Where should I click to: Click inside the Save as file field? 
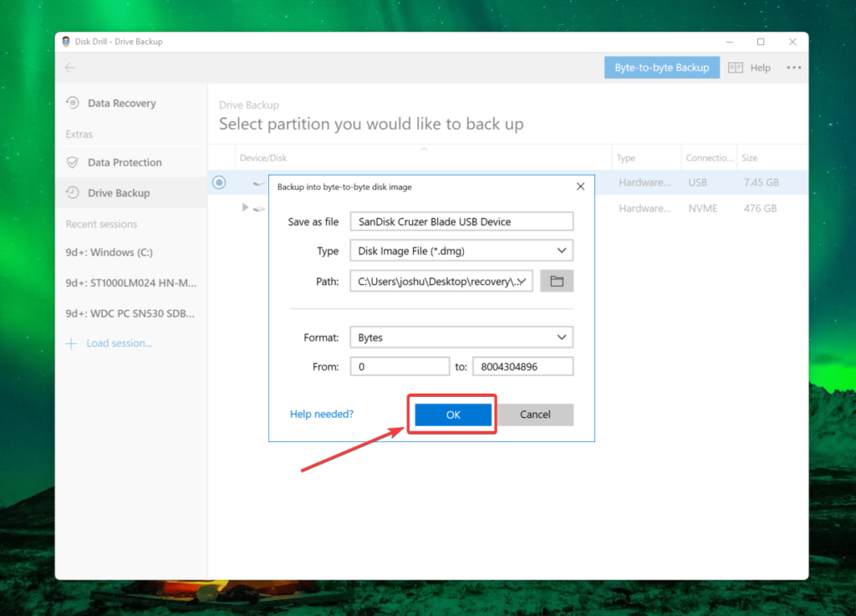coord(461,221)
